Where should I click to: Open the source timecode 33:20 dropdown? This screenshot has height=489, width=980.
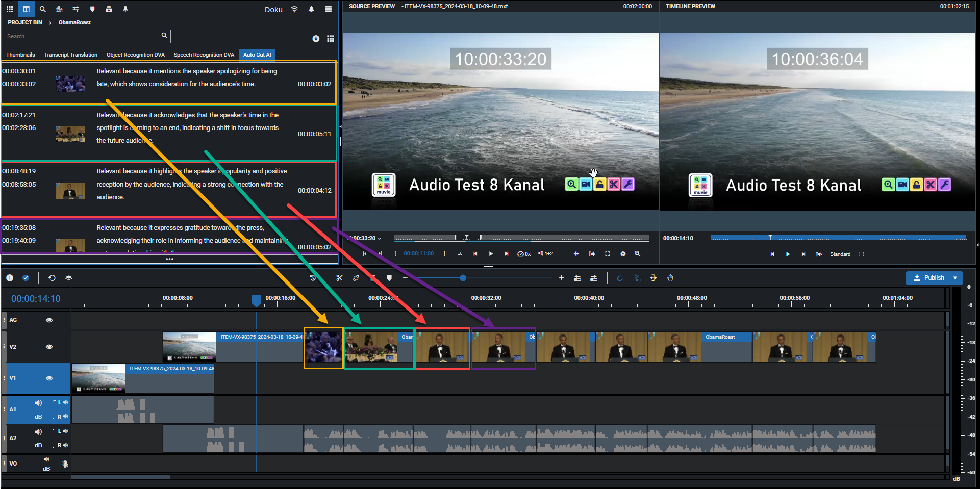pyautogui.click(x=379, y=239)
